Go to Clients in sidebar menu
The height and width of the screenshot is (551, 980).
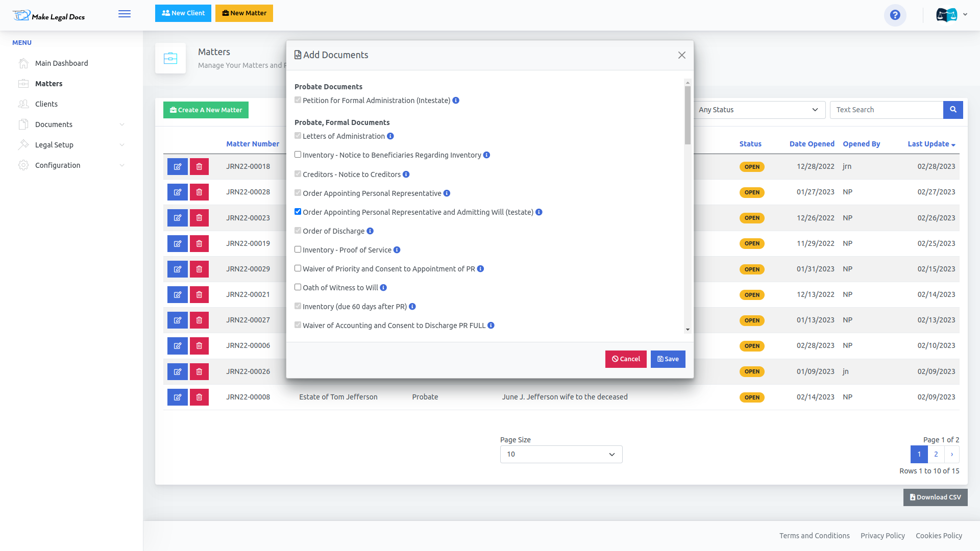[x=46, y=104]
